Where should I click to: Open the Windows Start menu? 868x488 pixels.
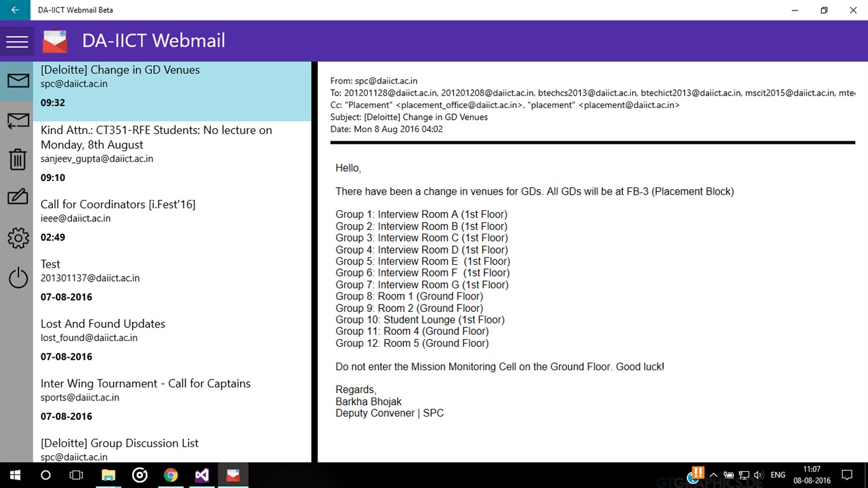(14, 475)
